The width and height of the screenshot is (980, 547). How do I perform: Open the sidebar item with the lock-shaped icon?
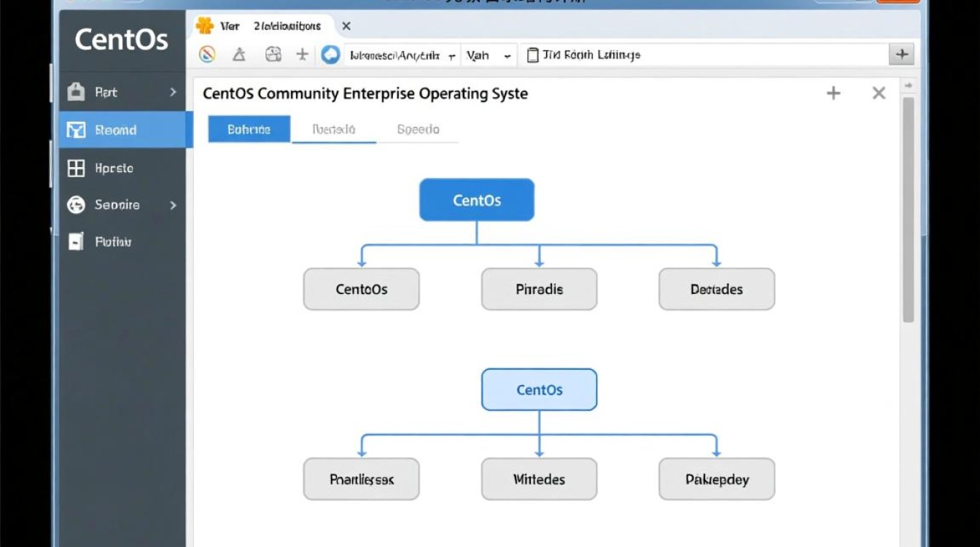click(122, 93)
